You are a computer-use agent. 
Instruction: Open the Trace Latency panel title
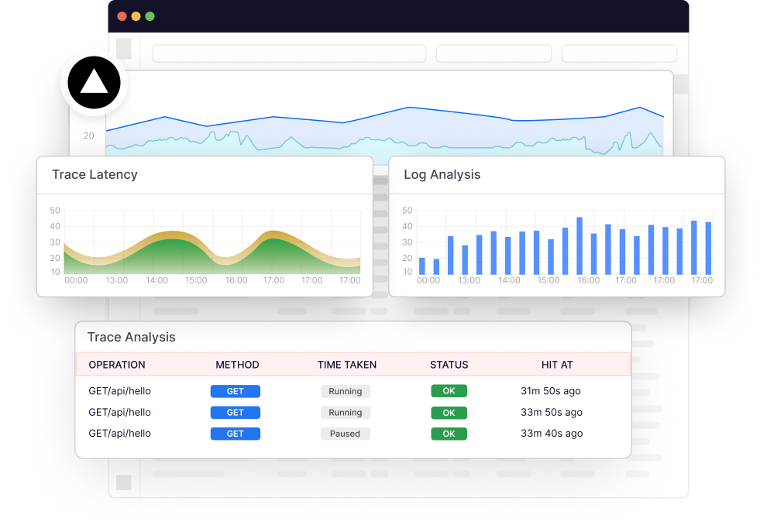click(x=95, y=174)
